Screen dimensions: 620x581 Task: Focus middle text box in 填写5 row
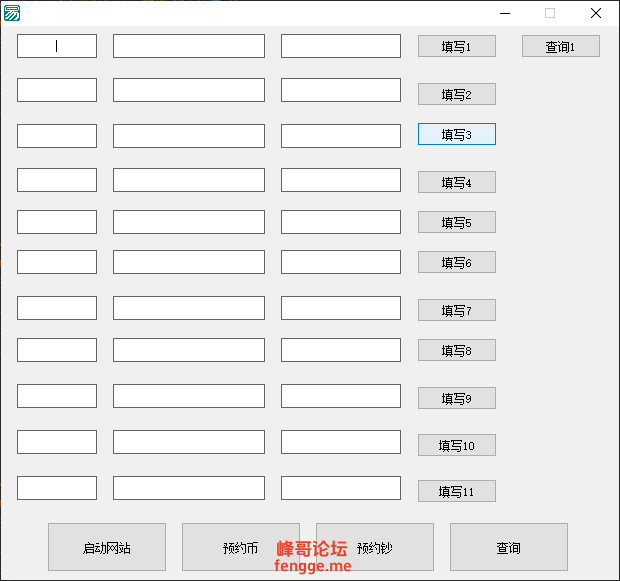[189, 222]
